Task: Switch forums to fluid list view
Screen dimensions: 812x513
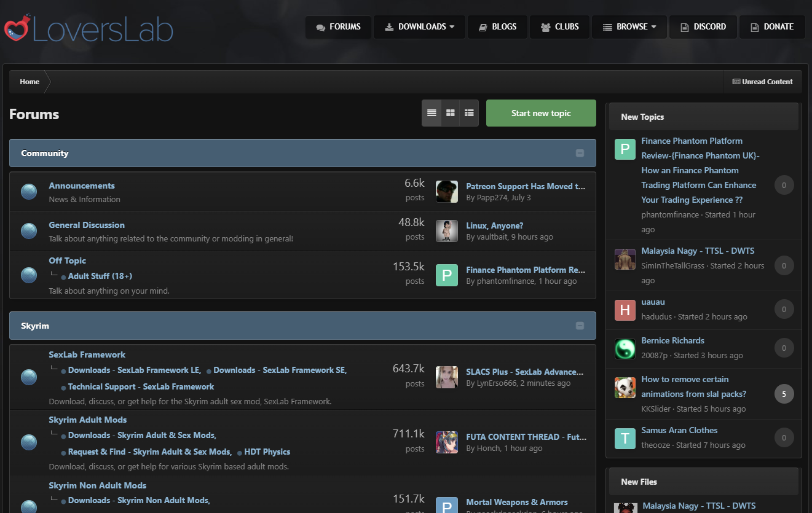Action: point(469,113)
